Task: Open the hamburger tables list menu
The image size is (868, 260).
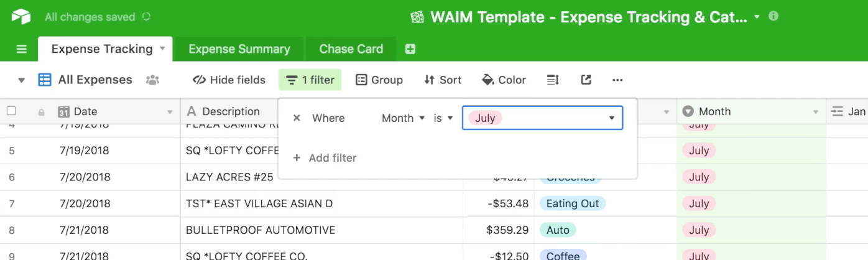Action: click(22, 49)
